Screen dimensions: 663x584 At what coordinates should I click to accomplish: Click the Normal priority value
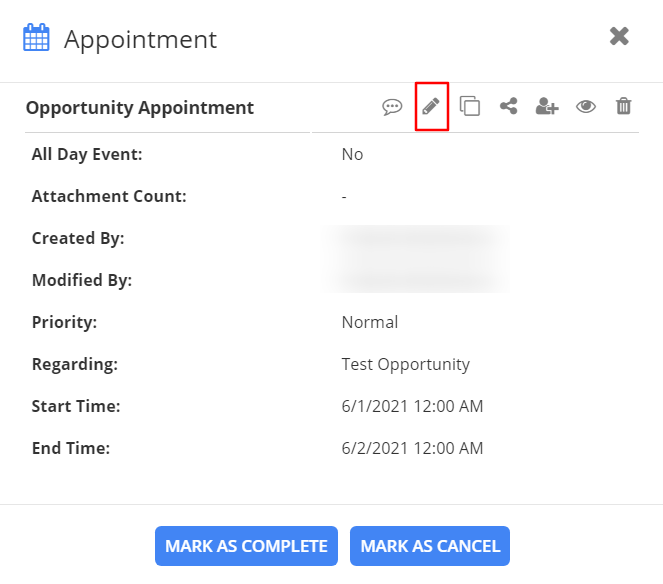tap(370, 322)
